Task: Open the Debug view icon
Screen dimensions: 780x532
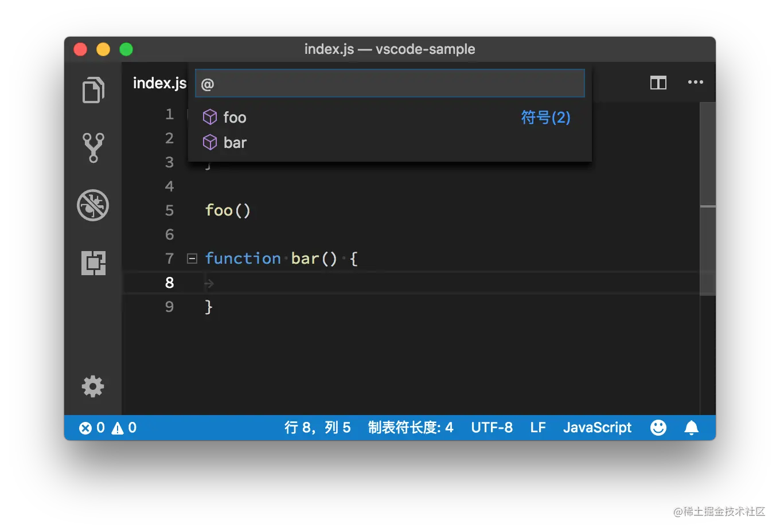Action: click(x=93, y=205)
